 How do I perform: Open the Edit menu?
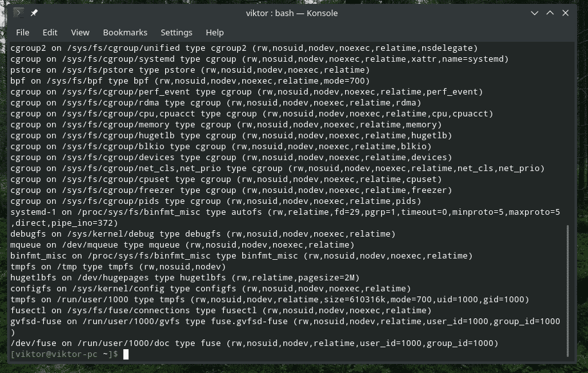click(x=50, y=32)
